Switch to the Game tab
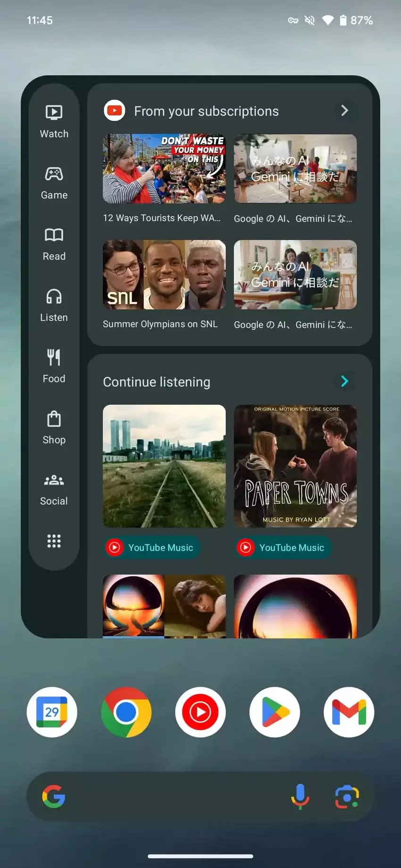This screenshot has height=868, width=401. (54, 183)
